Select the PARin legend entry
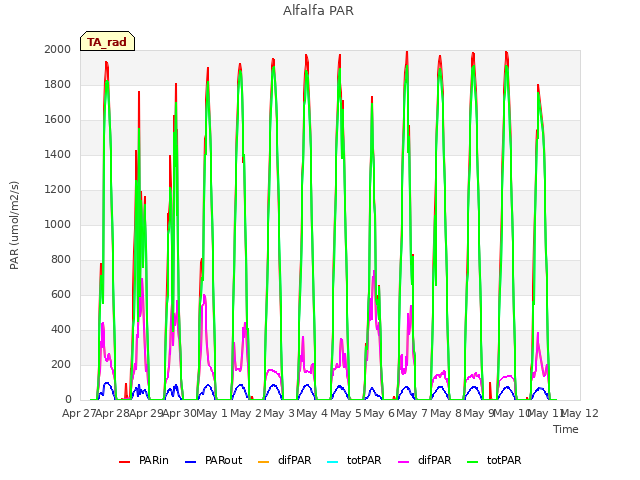The height and width of the screenshot is (480, 640). click(x=144, y=460)
